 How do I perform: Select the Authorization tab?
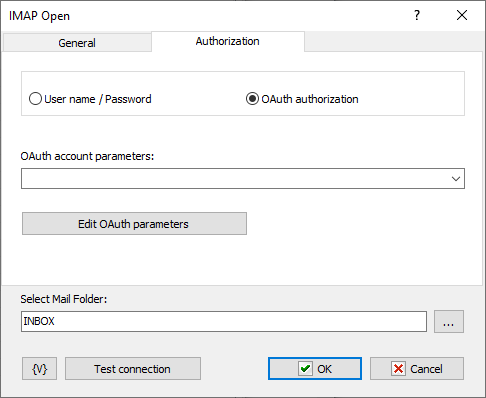pos(228,41)
